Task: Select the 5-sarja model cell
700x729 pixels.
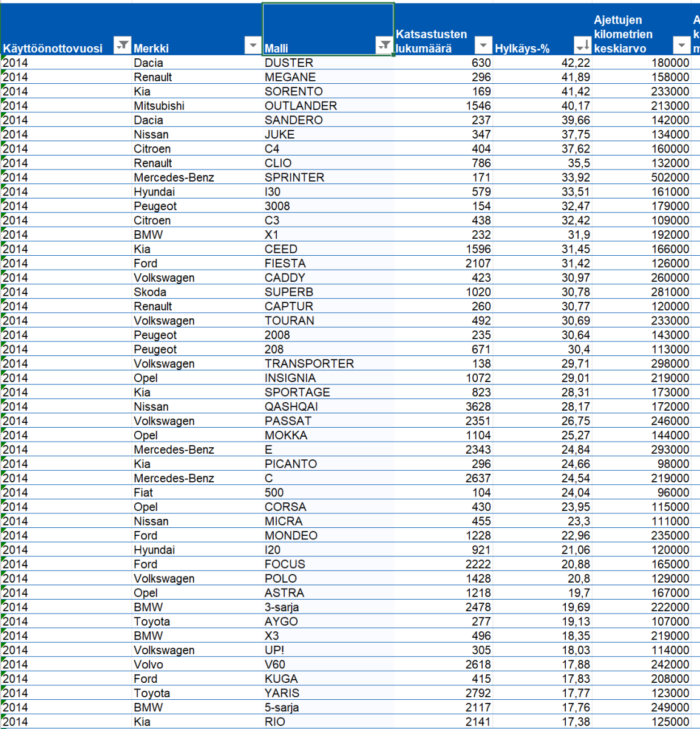Action: pyautogui.click(x=328, y=708)
